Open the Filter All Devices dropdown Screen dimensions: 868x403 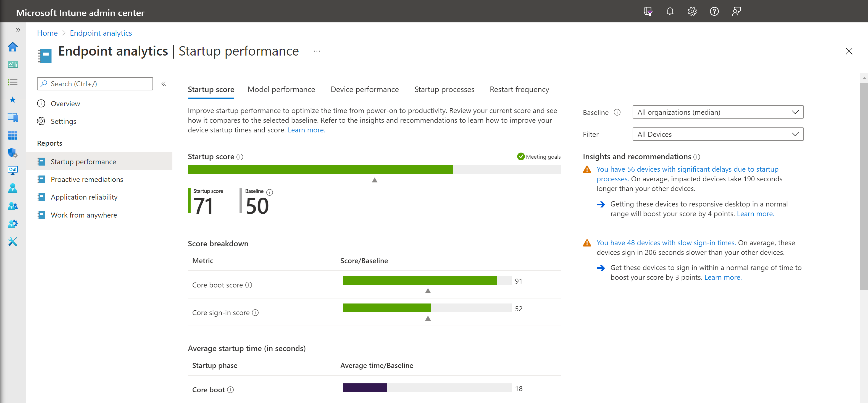tap(718, 134)
